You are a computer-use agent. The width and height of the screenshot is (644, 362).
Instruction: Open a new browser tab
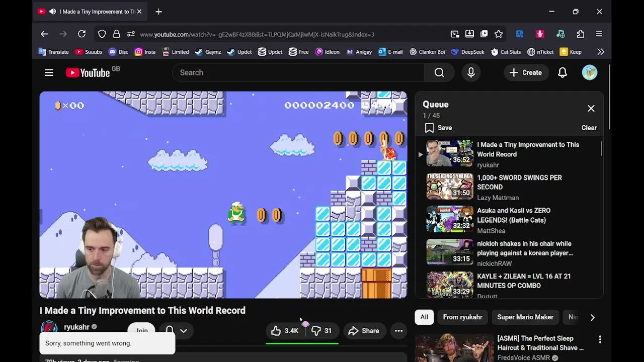click(158, 12)
